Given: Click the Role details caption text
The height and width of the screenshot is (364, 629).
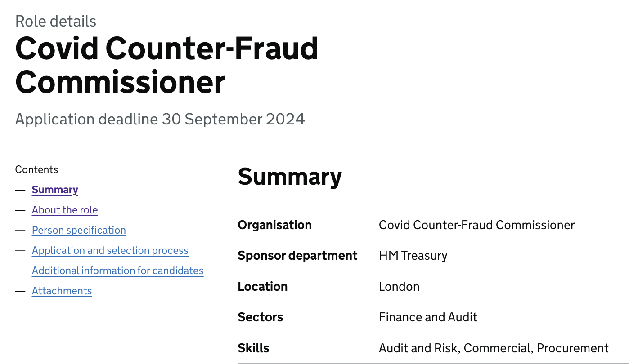Looking at the screenshot, I should (x=56, y=21).
